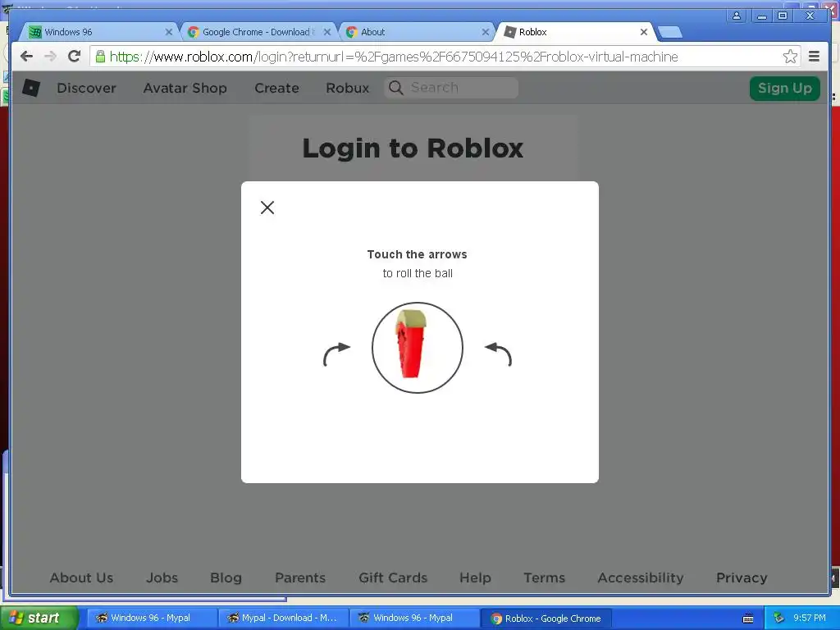Select the Roblox tab
The image size is (840, 630).
point(574,32)
